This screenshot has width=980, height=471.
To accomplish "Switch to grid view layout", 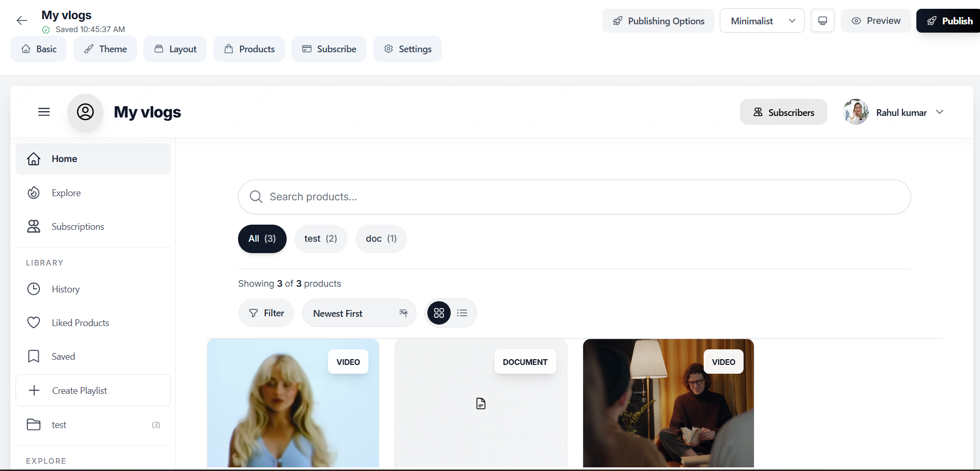I will point(438,313).
